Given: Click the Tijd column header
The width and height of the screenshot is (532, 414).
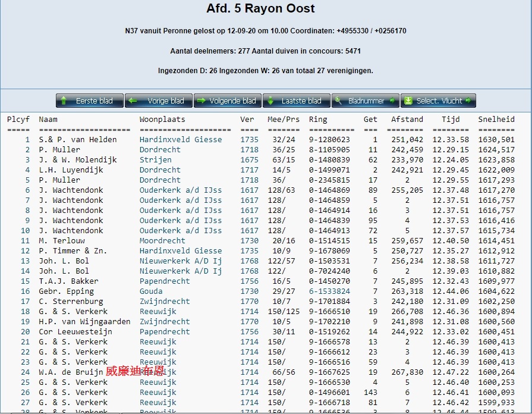Looking at the screenshot, I should pyautogui.click(x=451, y=120).
